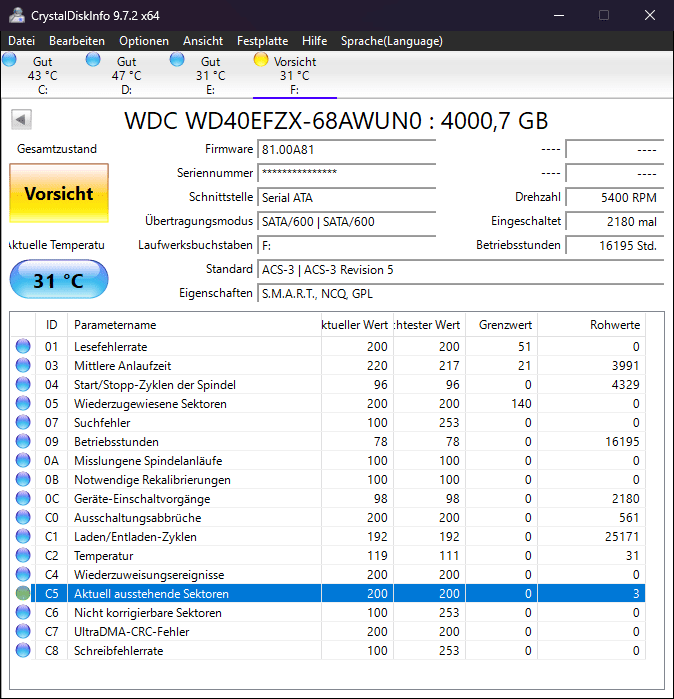This screenshot has height=699, width=674.
Task: Click the status orb of Geräte-Einschaltvorgänge row
Action: coord(23,498)
